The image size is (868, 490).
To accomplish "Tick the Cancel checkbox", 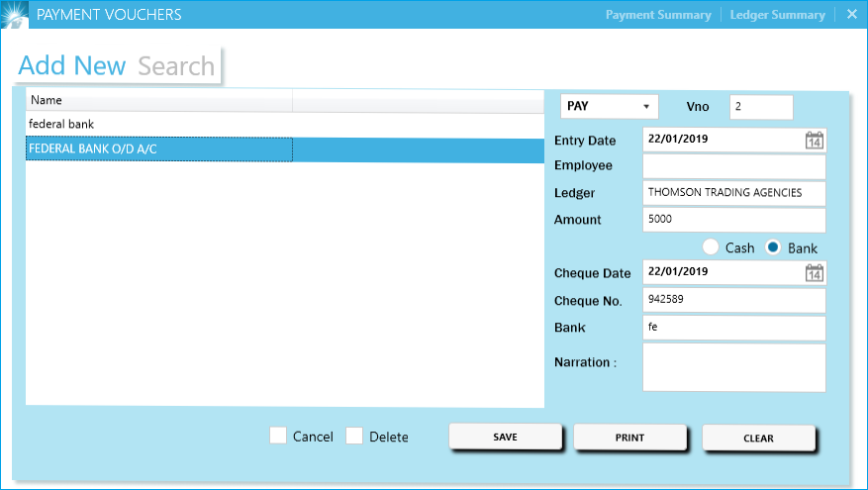I will click(x=278, y=436).
